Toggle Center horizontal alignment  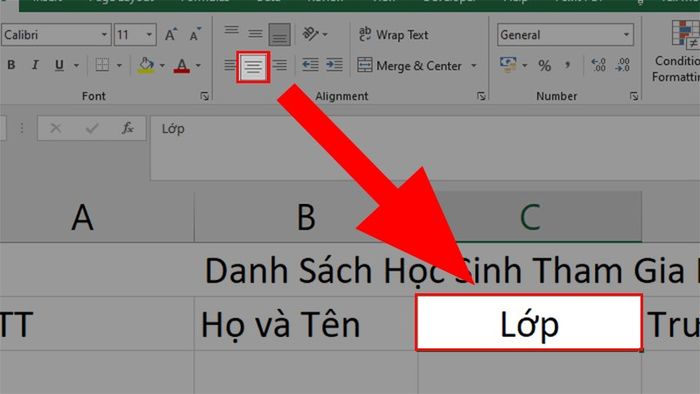tap(253, 67)
